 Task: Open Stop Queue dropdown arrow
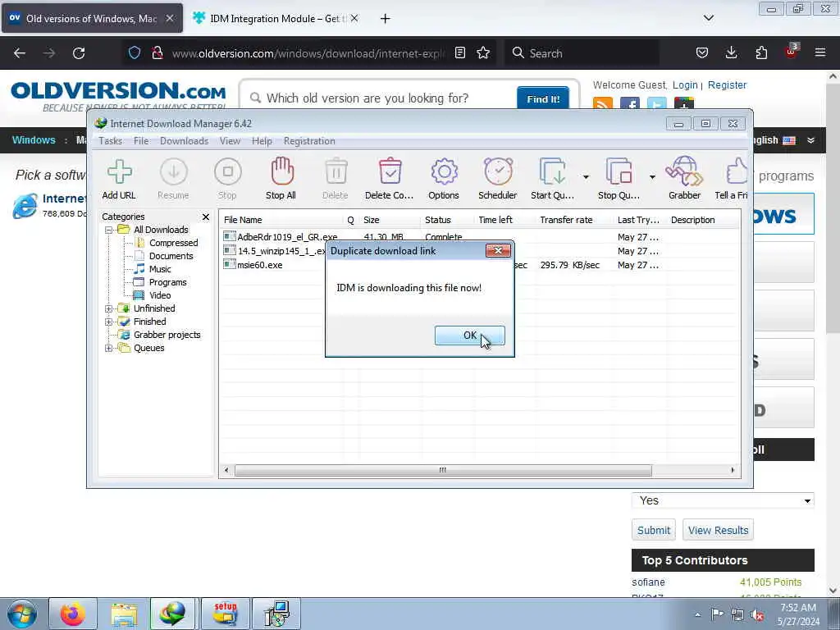pyautogui.click(x=652, y=177)
